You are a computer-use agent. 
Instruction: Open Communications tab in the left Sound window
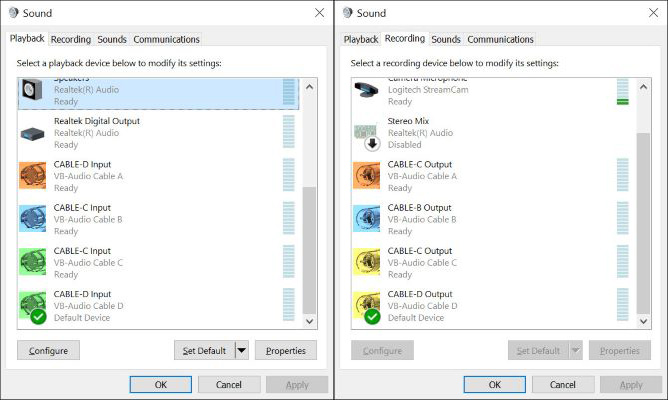166,39
